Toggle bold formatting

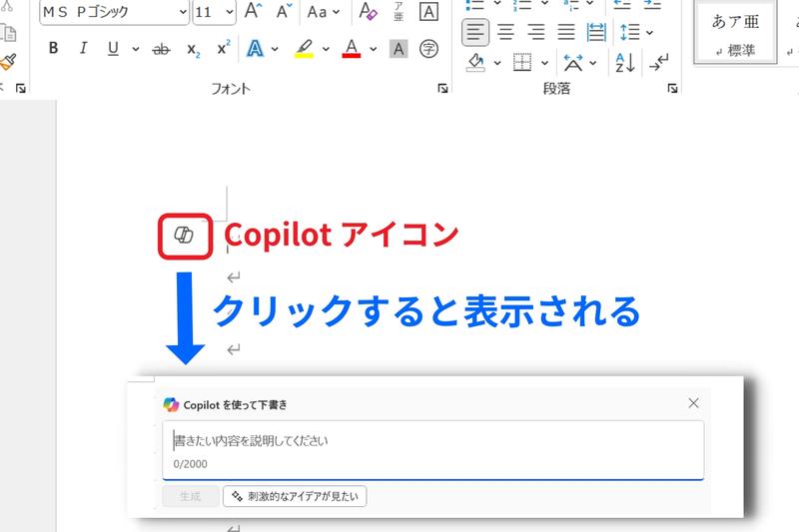click(53, 48)
